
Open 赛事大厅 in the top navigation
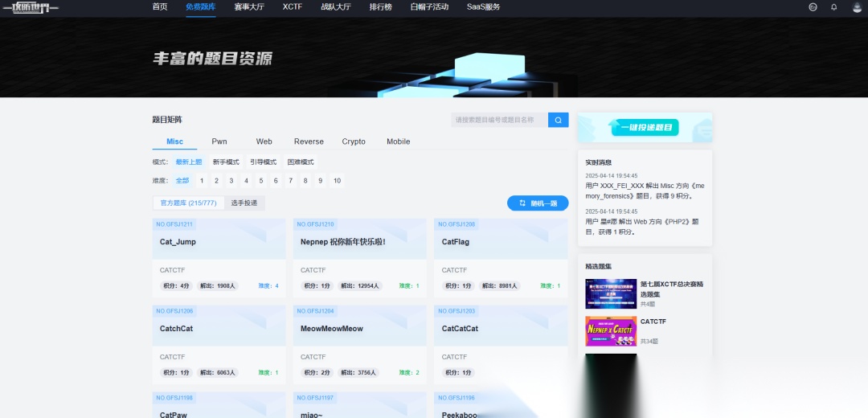coord(249,7)
